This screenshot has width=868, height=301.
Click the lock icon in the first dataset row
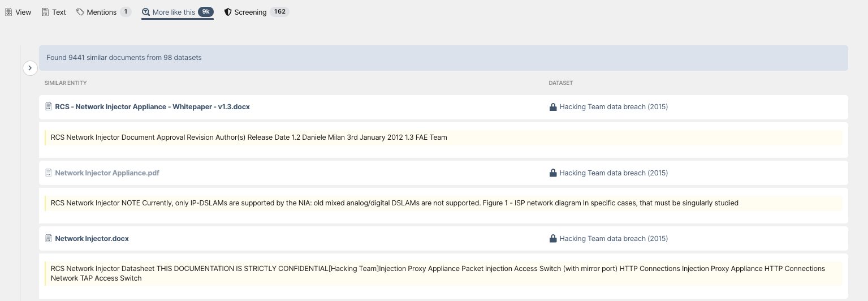(553, 106)
